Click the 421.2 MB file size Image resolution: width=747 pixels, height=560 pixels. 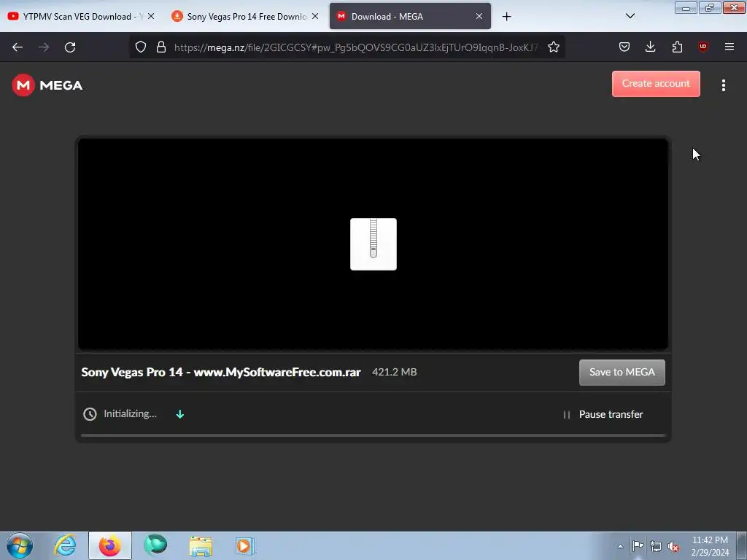(x=395, y=372)
